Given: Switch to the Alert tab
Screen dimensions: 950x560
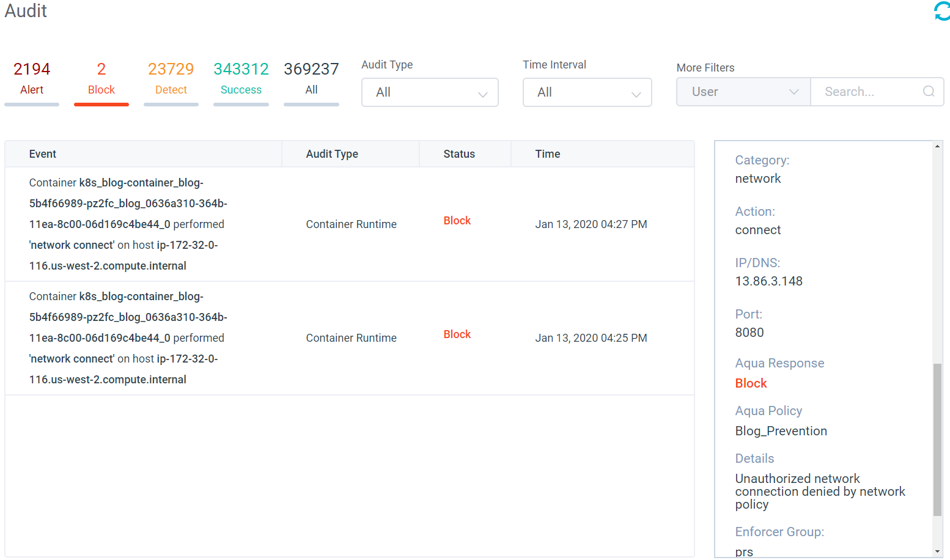Looking at the screenshot, I should click(x=32, y=79).
